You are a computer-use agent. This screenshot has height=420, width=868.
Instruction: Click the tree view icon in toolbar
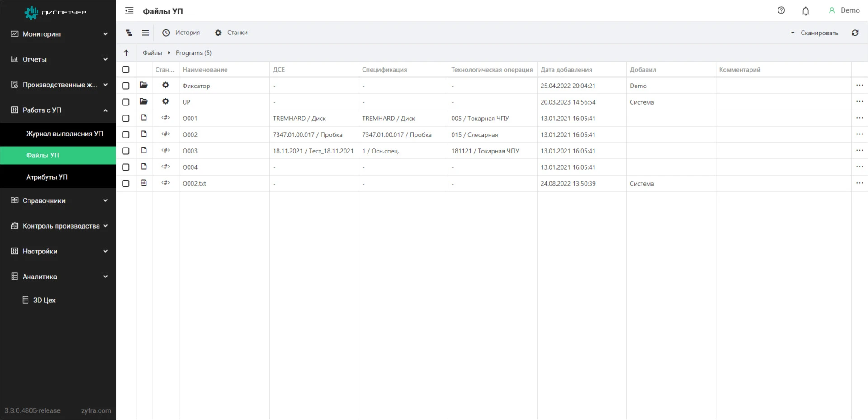click(129, 33)
